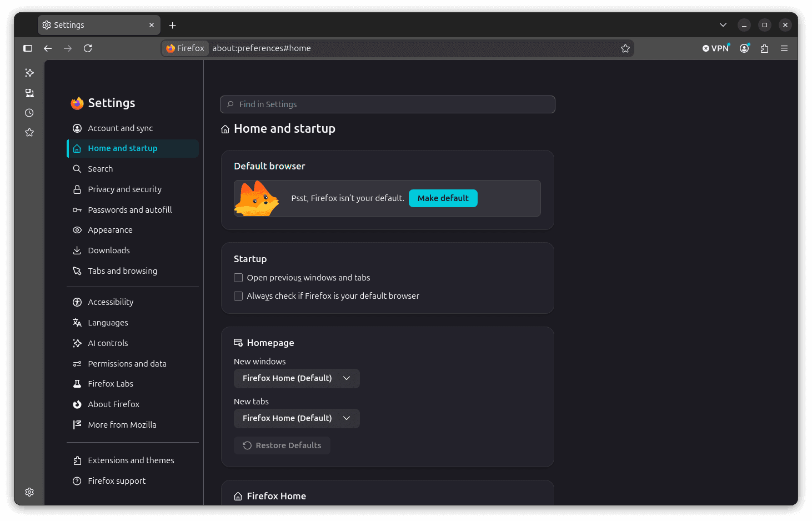Expand the New windows homepage dropdown
Viewport: 812px width, 521px height.
pyautogui.click(x=297, y=378)
